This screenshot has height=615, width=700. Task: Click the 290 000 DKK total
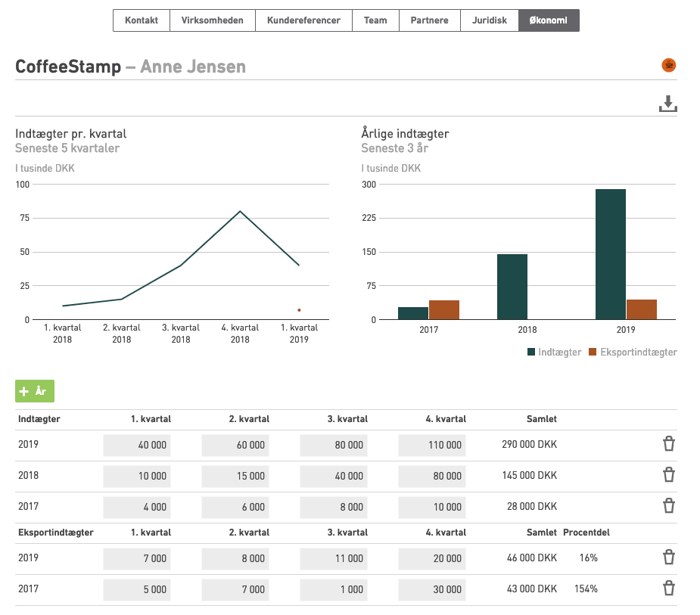coord(530,445)
